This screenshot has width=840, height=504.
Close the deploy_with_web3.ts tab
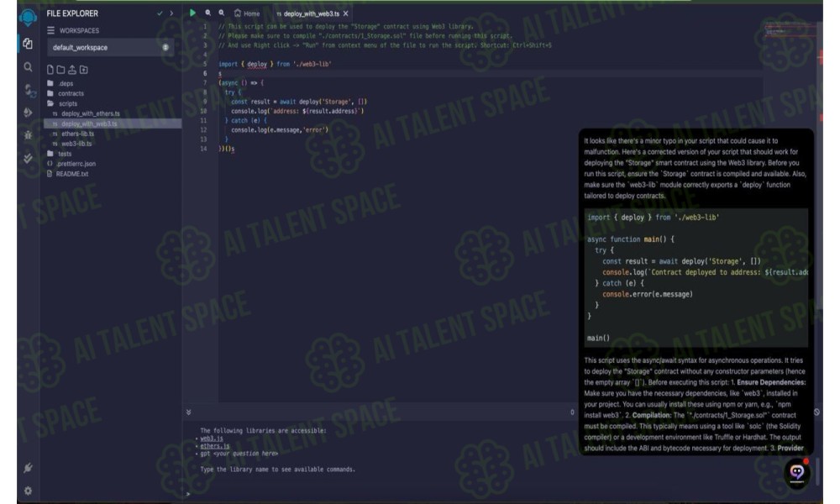(345, 13)
